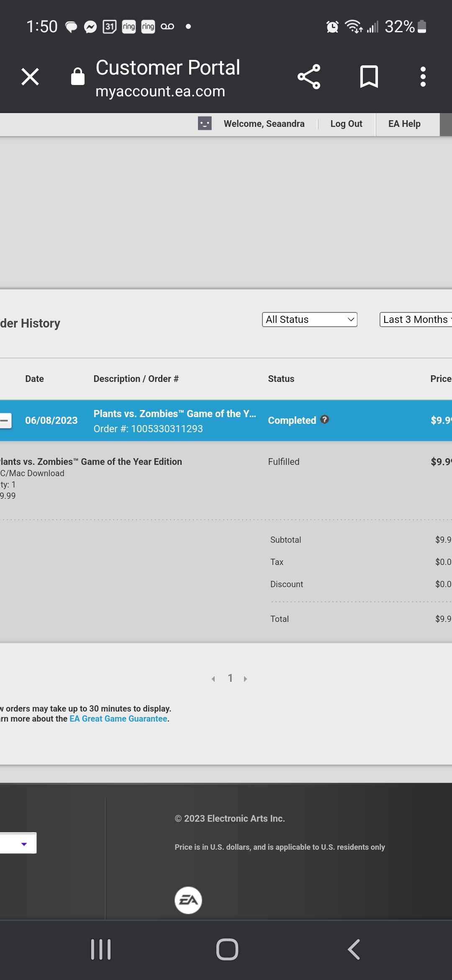This screenshot has height=980, width=452.
Task: Tap the lock icon for site security
Action: tap(78, 77)
